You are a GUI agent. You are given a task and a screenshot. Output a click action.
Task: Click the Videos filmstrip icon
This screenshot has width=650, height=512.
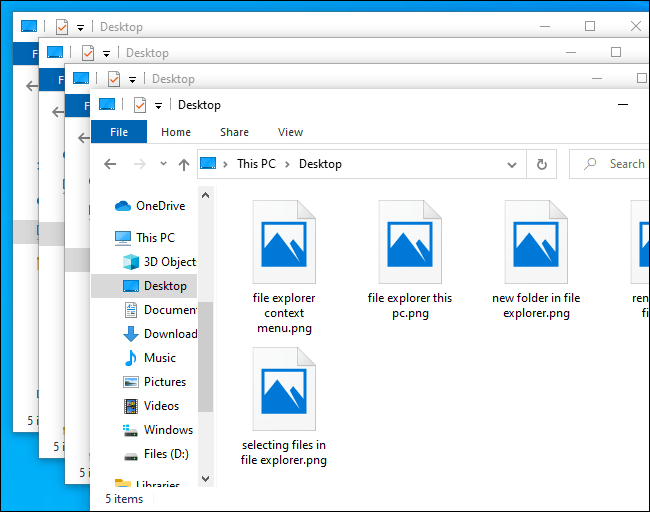130,406
